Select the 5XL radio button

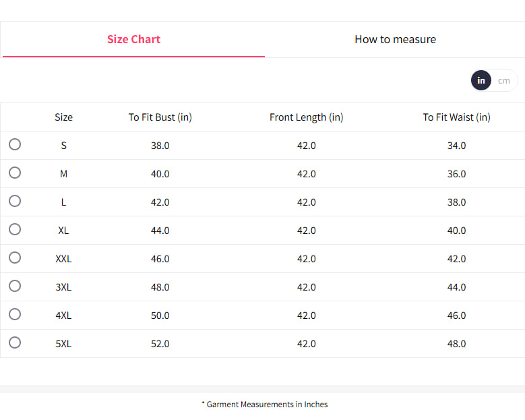pyautogui.click(x=15, y=342)
